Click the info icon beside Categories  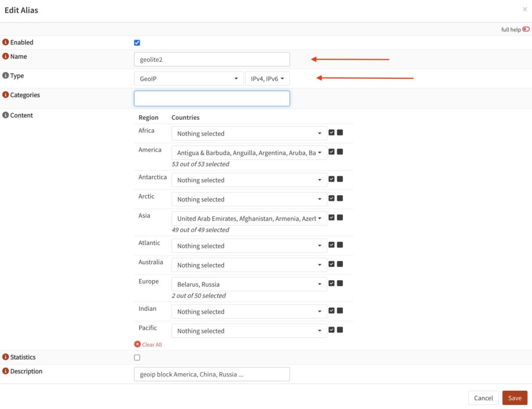(5, 95)
